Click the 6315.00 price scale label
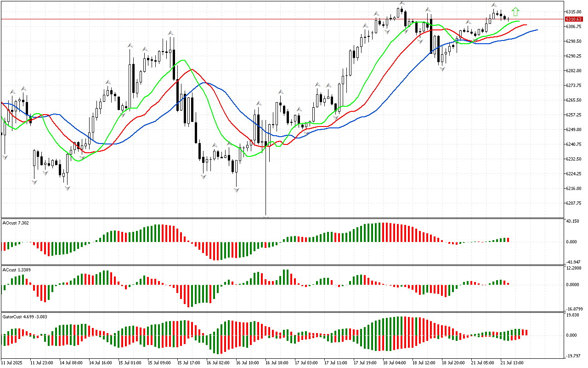588x368 pixels. click(574, 11)
